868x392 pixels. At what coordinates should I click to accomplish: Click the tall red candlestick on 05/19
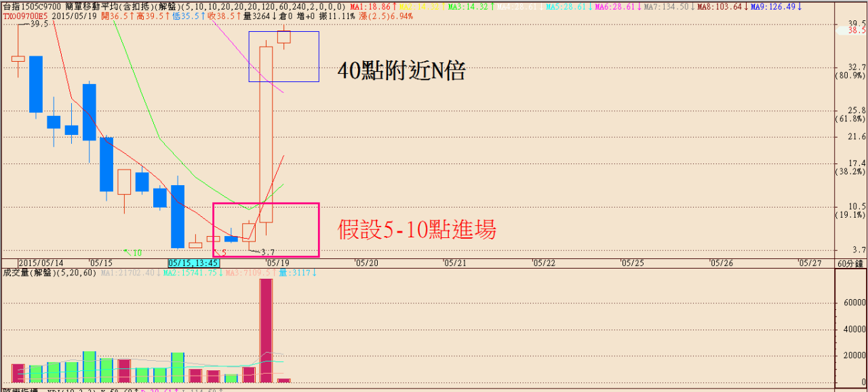[x=266, y=134]
